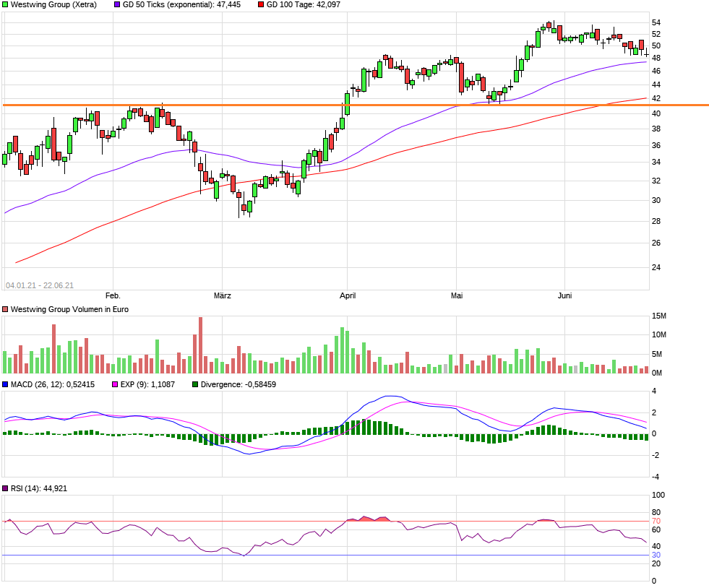
Task: Click the dark green Divergence legend swatch
Action: point(195,384)
